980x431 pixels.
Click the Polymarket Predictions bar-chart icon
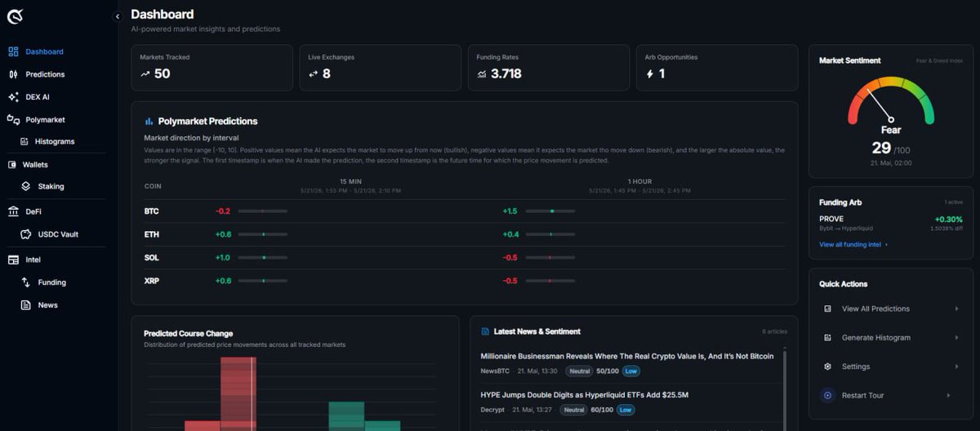click(149, 121)
